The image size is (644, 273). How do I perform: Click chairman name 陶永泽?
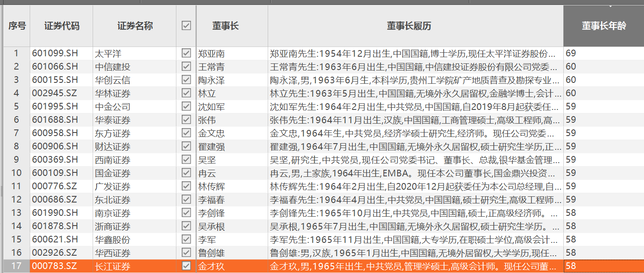pos(211,80)
